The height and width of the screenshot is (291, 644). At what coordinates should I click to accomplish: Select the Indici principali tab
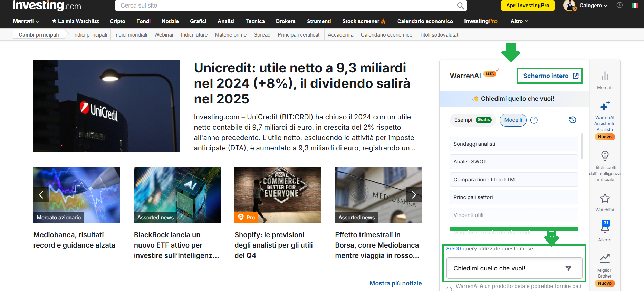(90, 35)
